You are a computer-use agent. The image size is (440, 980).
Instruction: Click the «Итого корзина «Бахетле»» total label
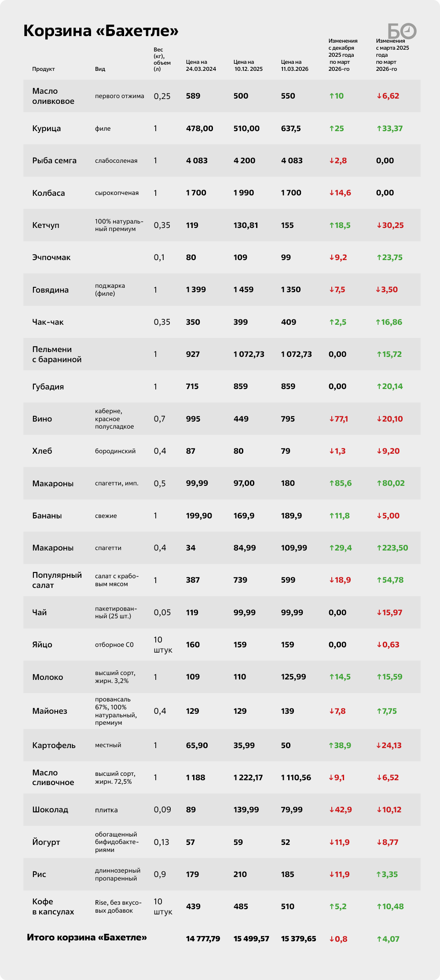(x=87, y=937)
